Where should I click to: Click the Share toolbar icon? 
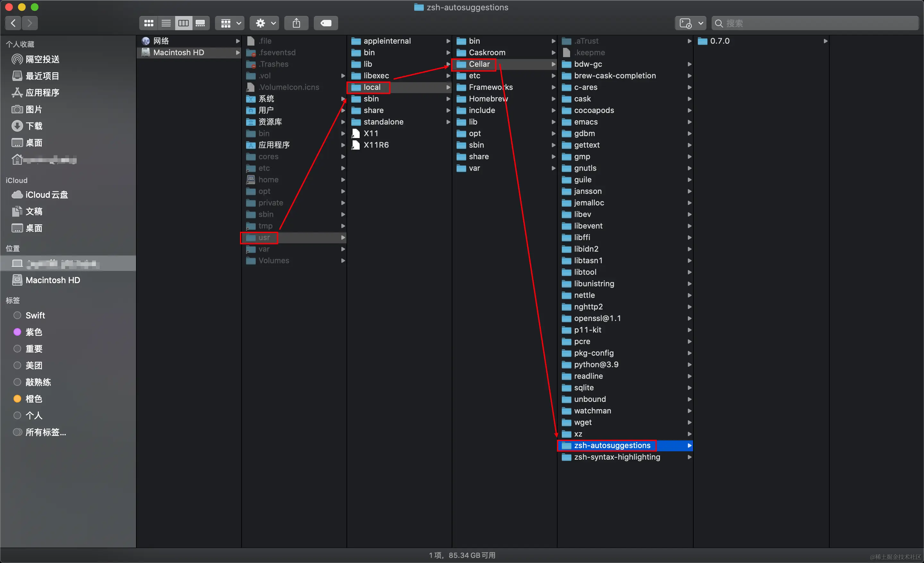coord(296,23)
